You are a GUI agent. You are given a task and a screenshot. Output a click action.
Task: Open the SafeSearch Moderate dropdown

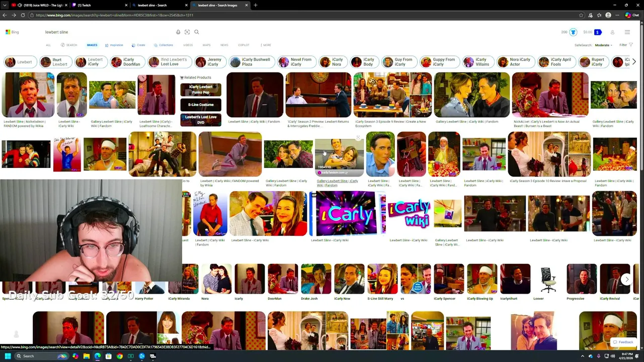point(603,45)
